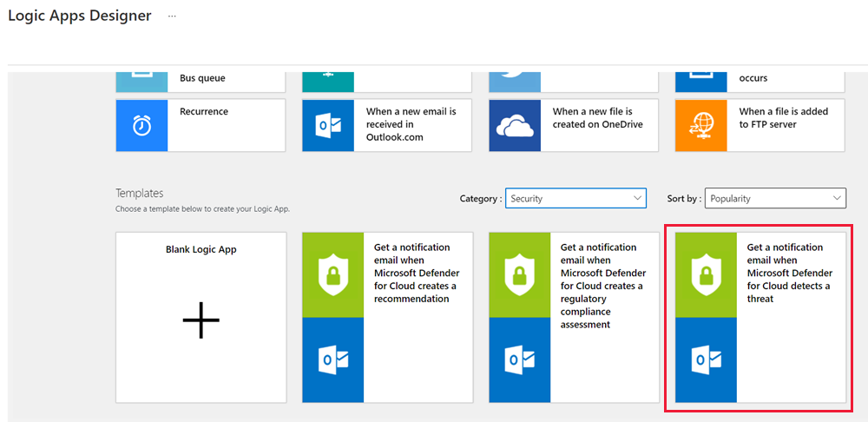Open the ellipsis menu beside Logic Apps Designer
The width and height of the screenshot is (868, 422).
pos(172,16)
